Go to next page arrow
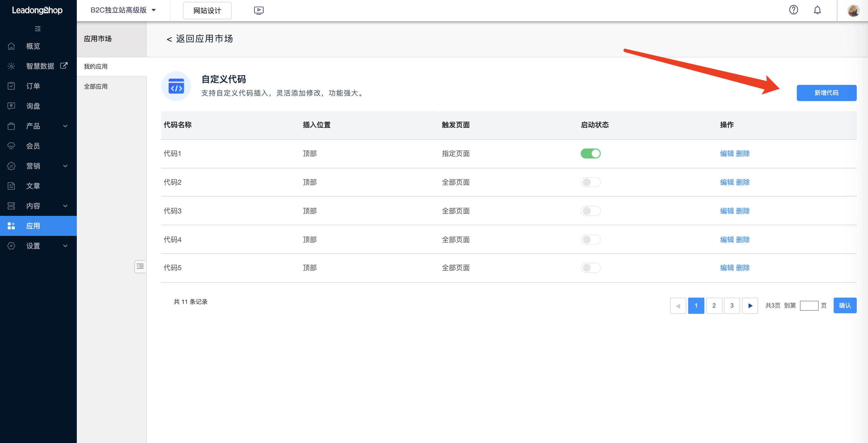This screenshot has width=868, height=443. (x=750, y=306)
